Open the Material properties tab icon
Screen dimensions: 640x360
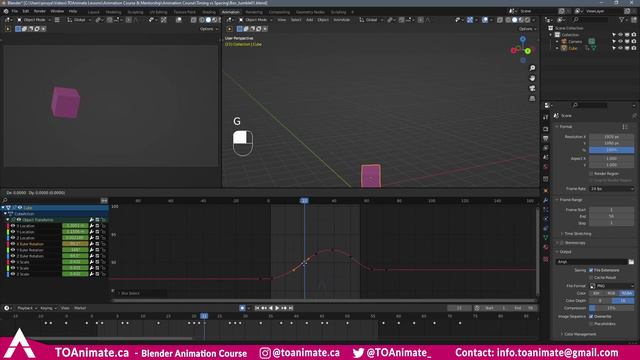[x=546, y=247]
